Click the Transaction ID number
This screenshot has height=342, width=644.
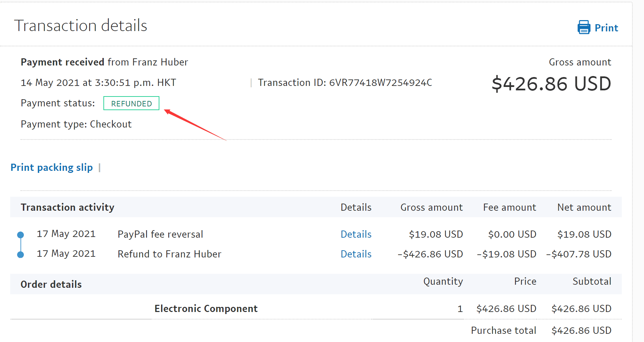click(x=380, y=83)
